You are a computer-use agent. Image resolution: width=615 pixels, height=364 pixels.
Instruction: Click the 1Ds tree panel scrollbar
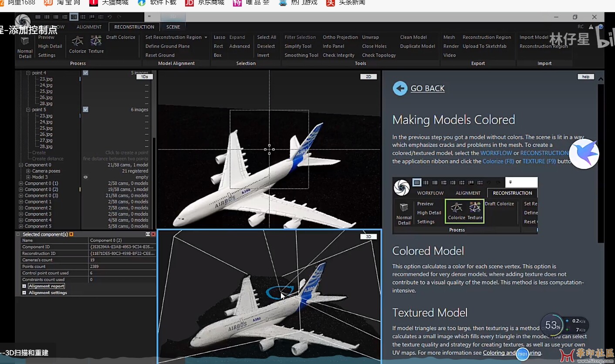154,183
